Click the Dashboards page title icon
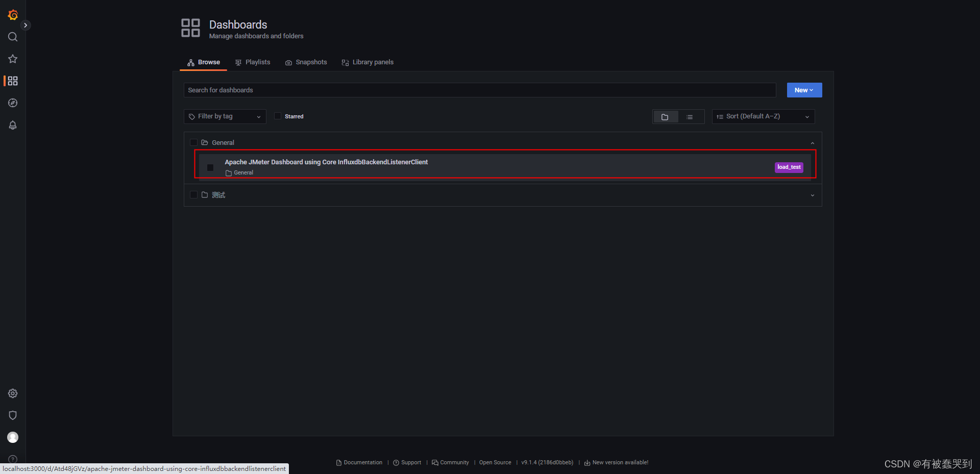Image resolution: width=980 pixels, height=474 pixels. click(x=190, y=28)
